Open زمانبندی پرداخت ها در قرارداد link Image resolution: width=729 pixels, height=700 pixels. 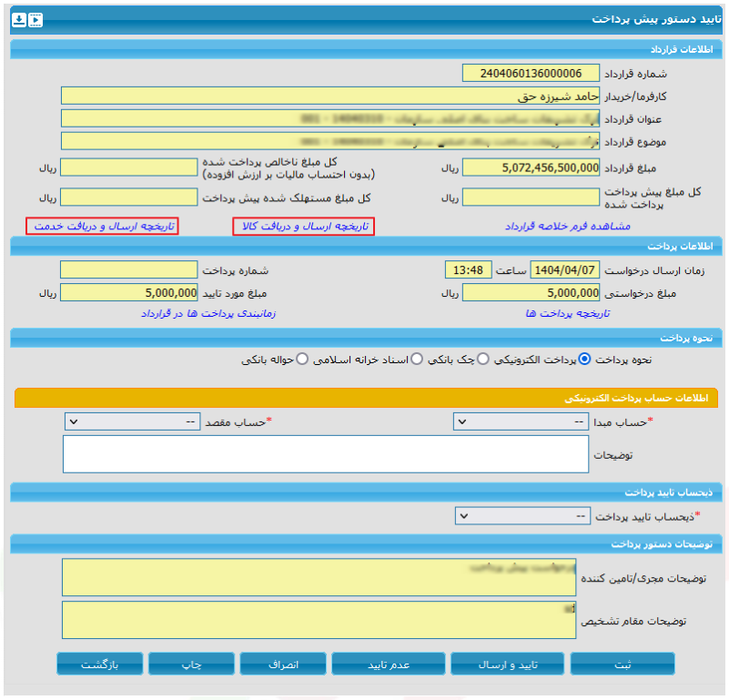click(x=208, y=313)
